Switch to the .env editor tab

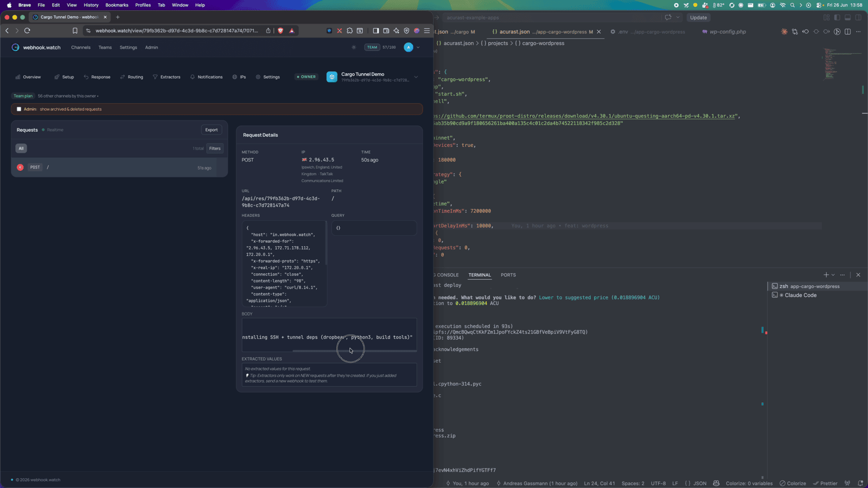[x=648, y=32]
